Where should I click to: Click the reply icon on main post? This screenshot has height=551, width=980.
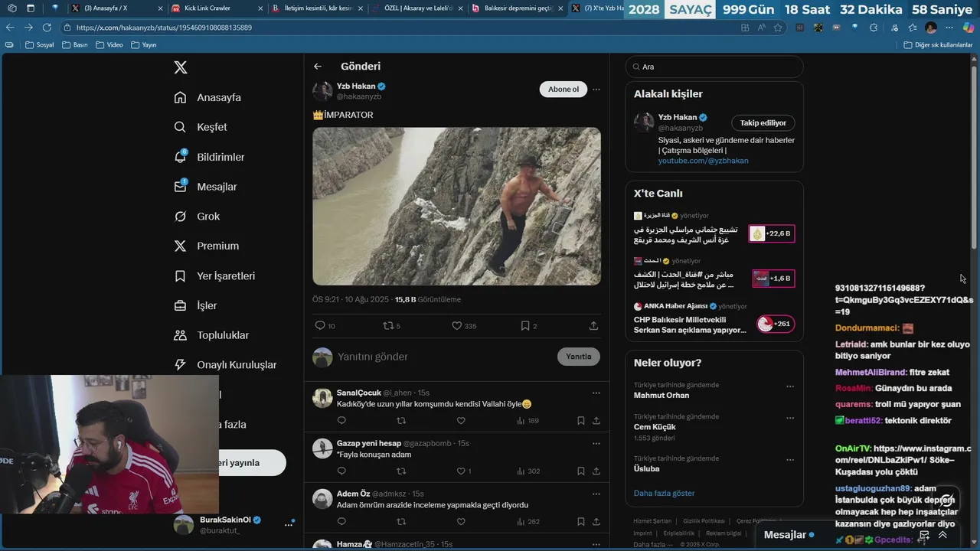[x=320, y=325]
